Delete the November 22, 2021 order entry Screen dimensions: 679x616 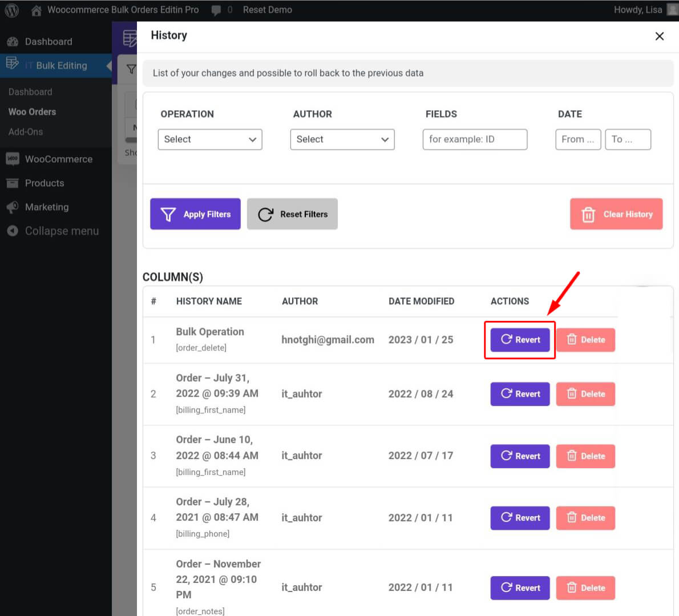tap(585, 588)
